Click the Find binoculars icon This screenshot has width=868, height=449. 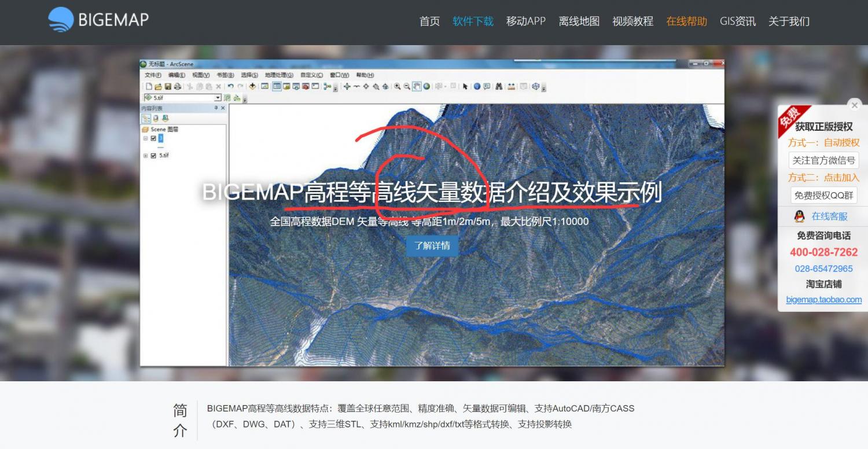[498, 87]
